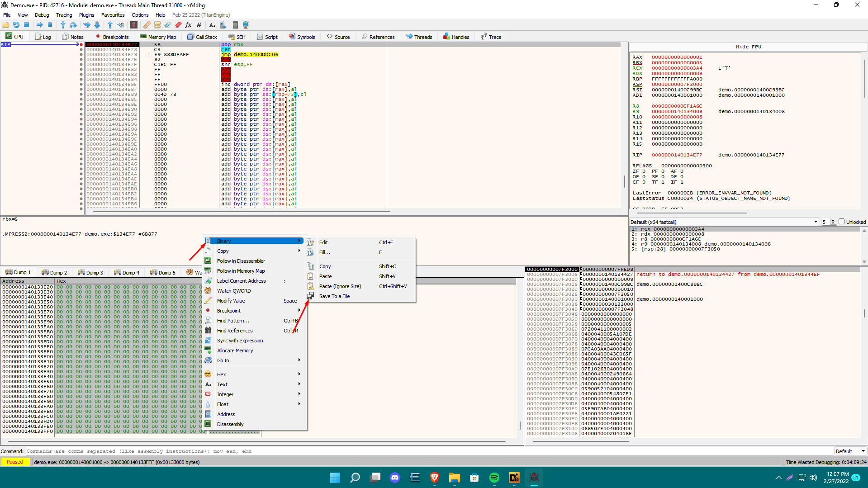The width and height of the screenshot is (868, 488).
Task: Expand the Integer submenu
Action: [x=255, y=394]
